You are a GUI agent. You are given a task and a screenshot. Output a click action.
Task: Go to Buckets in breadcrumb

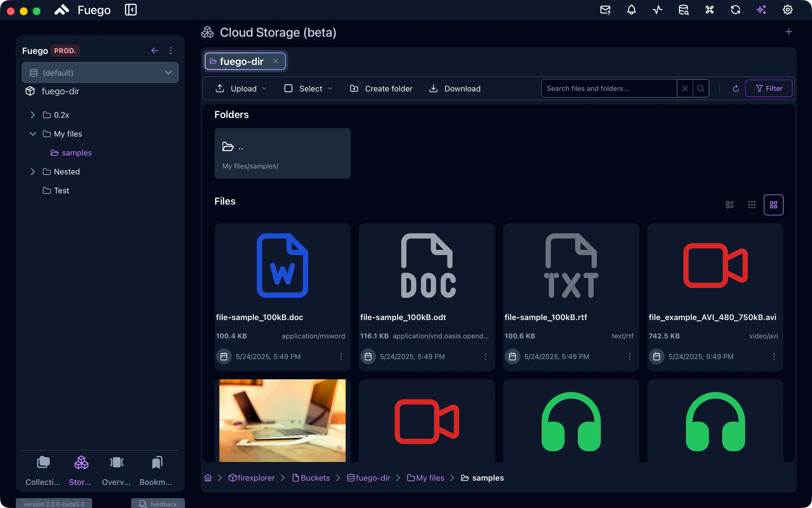[x=311, y=478]
